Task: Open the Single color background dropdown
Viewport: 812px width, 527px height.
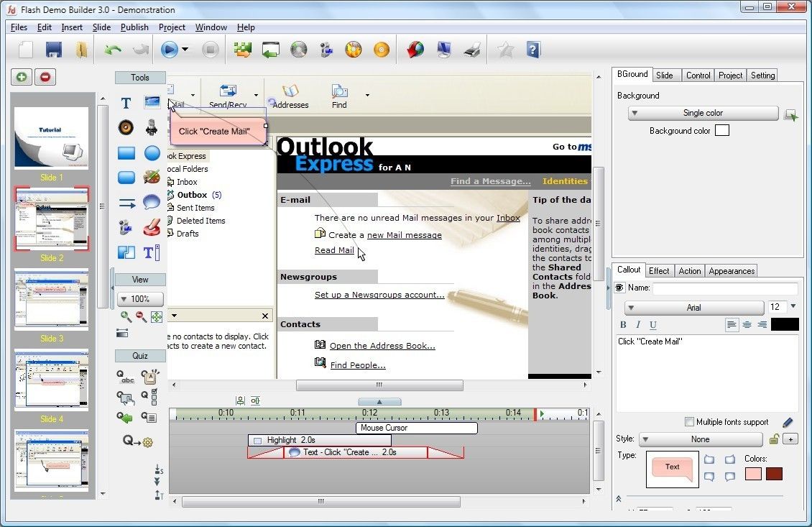Action: point(704,113)
